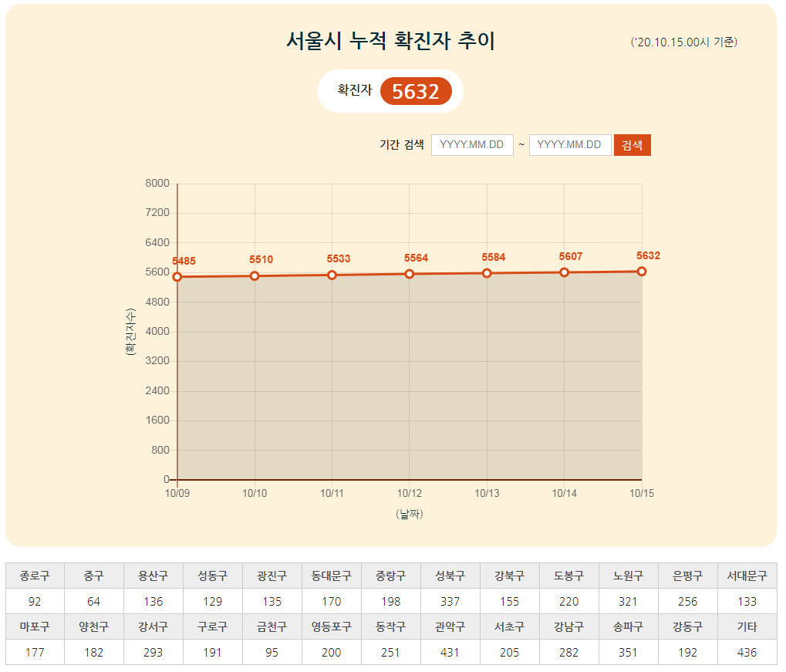Click the 중랑구 table header
The height and width of the screenshot is (672, 786).
(x=391, y=576)
